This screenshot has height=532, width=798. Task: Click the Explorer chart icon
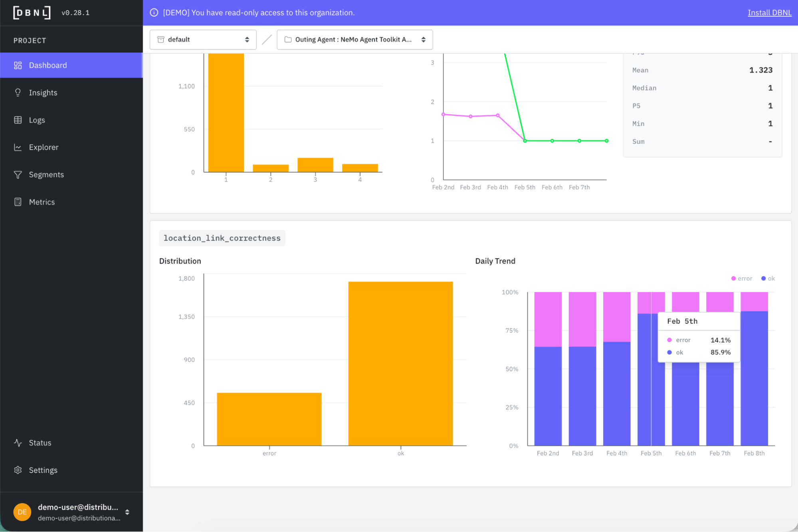pos(18,147)
